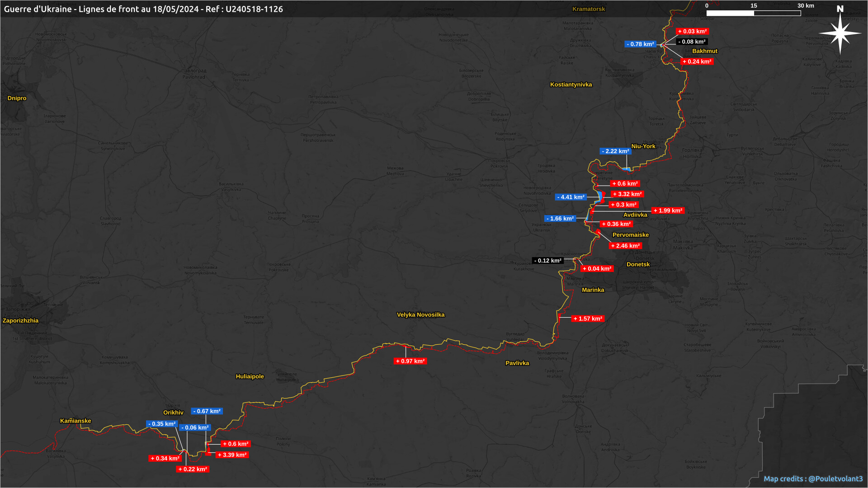Click the + 3.32 km² red label
This screenshot has width=868, height=488.
tap(627, 194)
